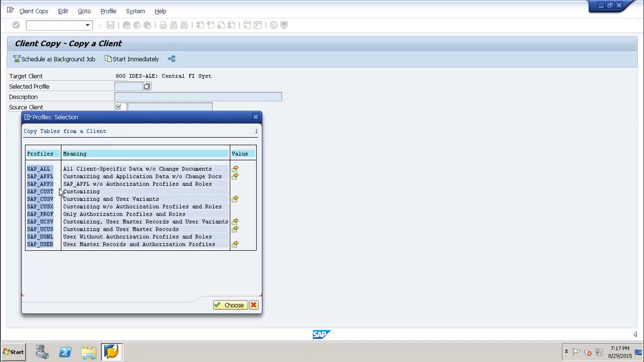Viewport: 644px width, 362px height.
Task: Click the Back round arrow icon
Action: (x=126, y=25)
